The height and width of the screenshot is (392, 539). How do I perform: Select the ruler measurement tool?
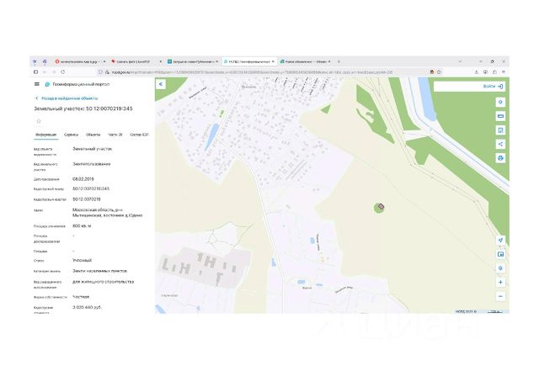pyautogui.click(x=500, y=116)
